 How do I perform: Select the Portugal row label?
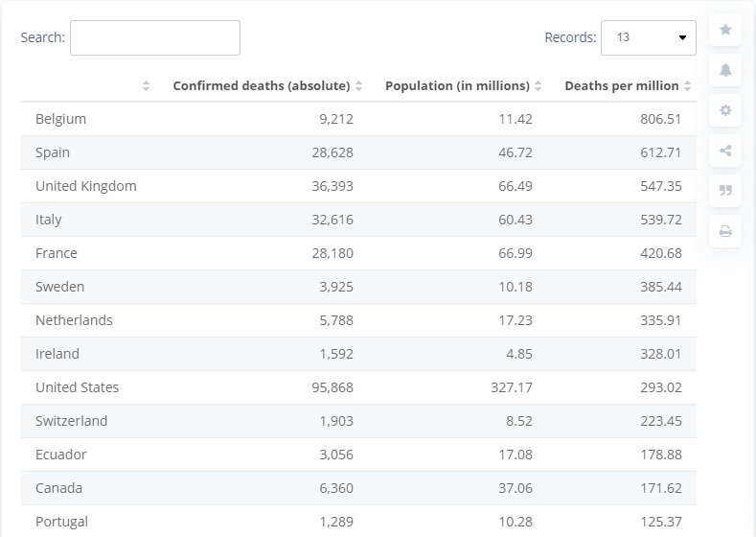tap(61, 522)
